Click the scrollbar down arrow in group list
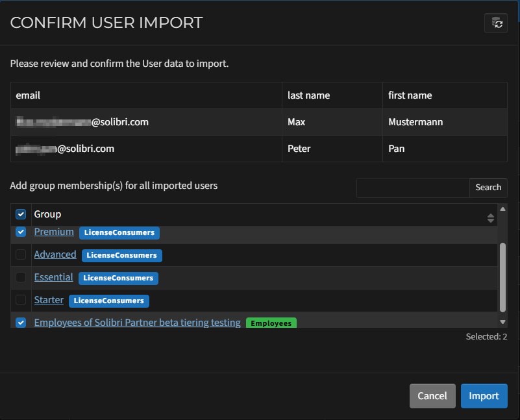The image size is (520, 420). (x=502, y=322)
